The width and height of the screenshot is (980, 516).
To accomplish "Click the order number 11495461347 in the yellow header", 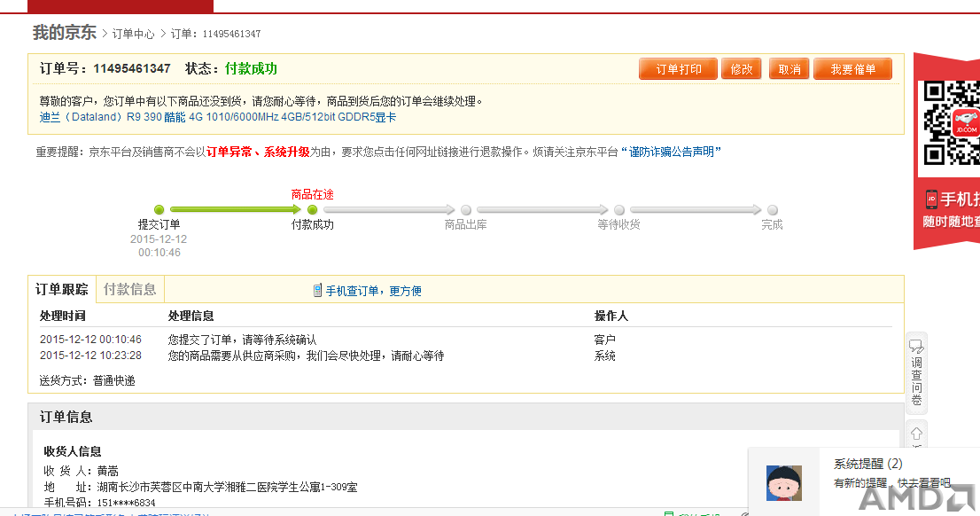I will click(x=132, y=68).
